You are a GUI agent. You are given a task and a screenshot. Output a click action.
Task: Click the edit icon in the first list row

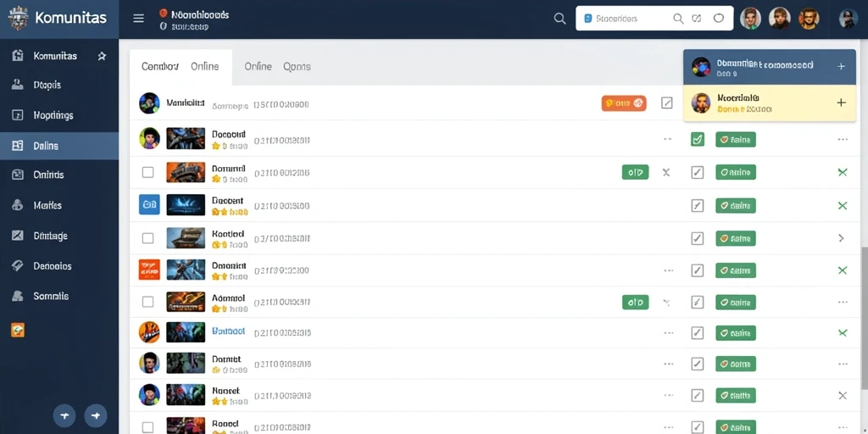coord(667,103)
